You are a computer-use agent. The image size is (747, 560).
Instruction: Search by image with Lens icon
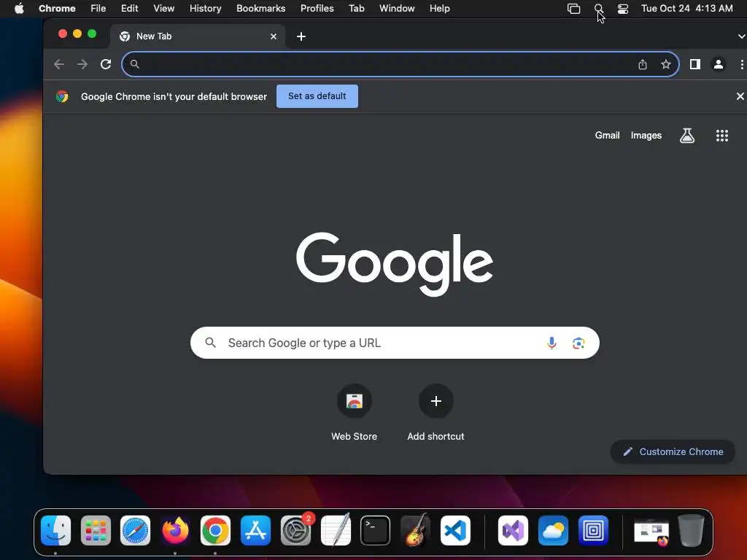(x=578, y=343)
